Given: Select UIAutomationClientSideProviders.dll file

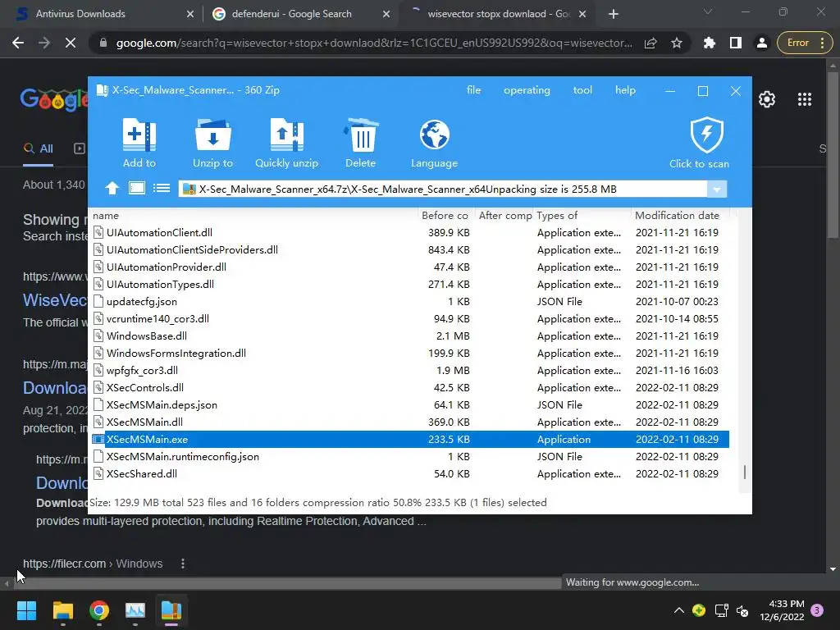Looking at the screenshot, I should point(410,249).
